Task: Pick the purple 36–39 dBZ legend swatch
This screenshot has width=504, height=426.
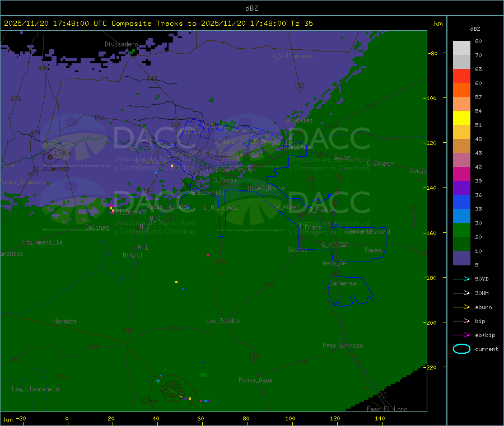Action: click(461, 188)
